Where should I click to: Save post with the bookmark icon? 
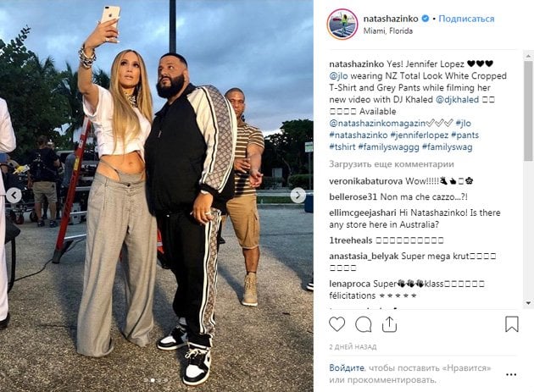511,324
